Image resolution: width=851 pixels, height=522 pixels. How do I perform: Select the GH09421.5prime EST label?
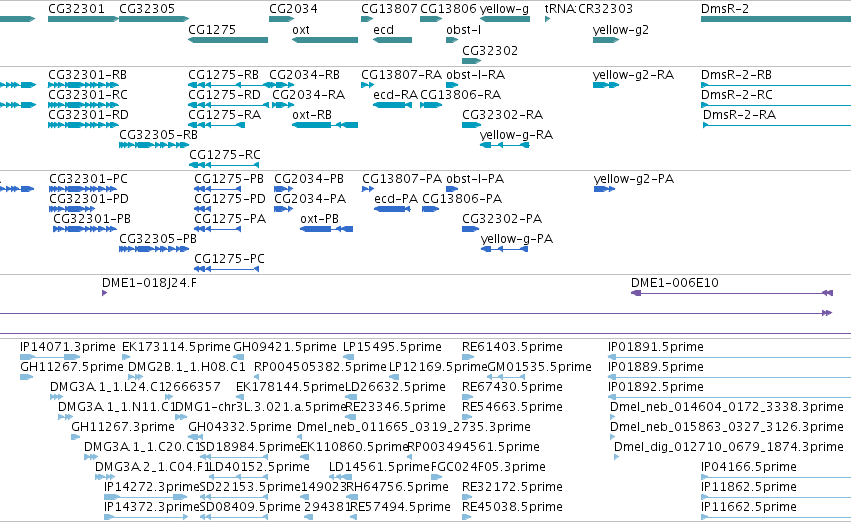pyautogui.click(x=284, y=347)
